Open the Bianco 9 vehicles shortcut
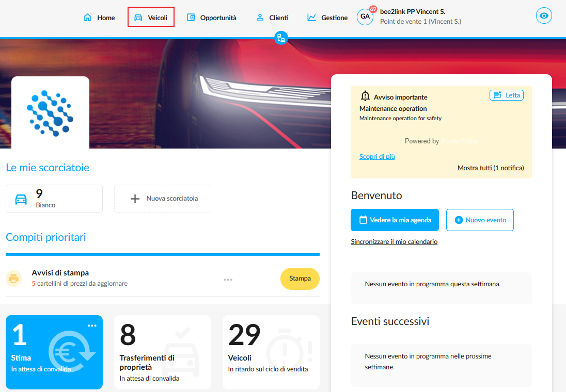This screenshot has height=392, width=566. tap(54, 199)
